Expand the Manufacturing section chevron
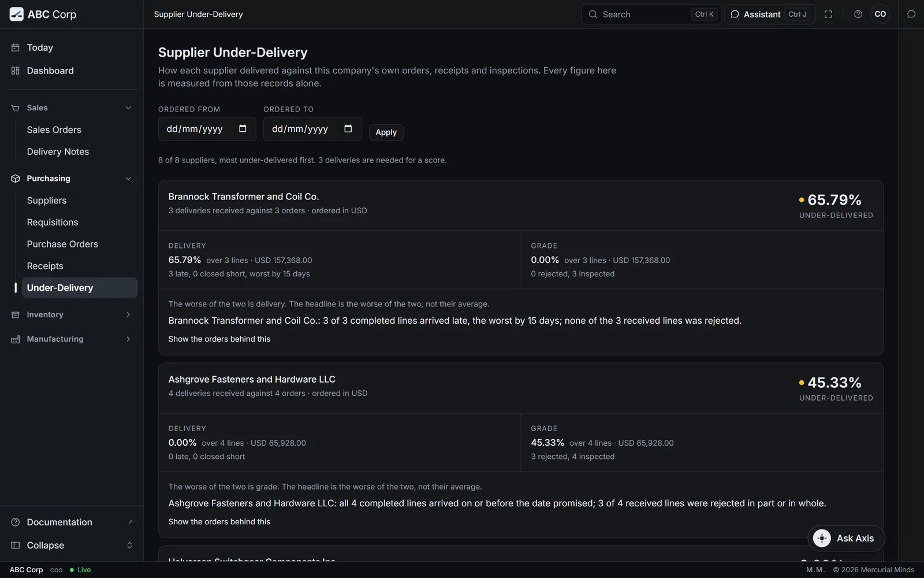The image size is (924, 578). (x=128, y=339)
